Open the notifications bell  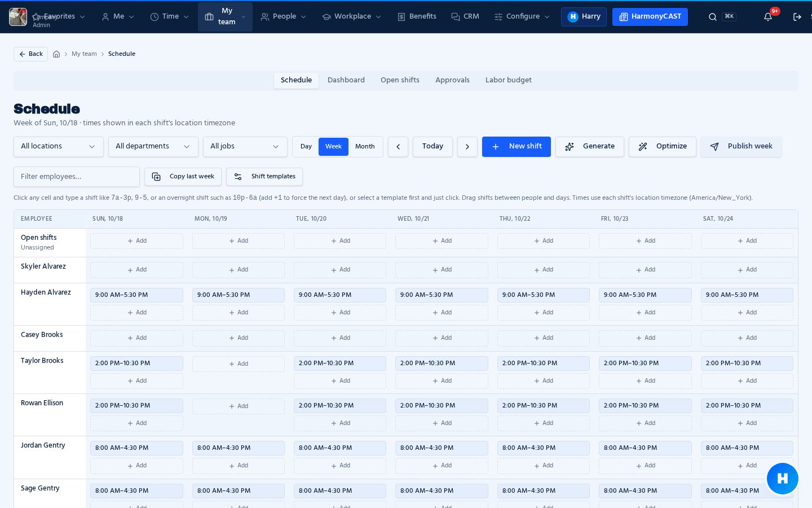pyautogui.click(x=768, y=17)
